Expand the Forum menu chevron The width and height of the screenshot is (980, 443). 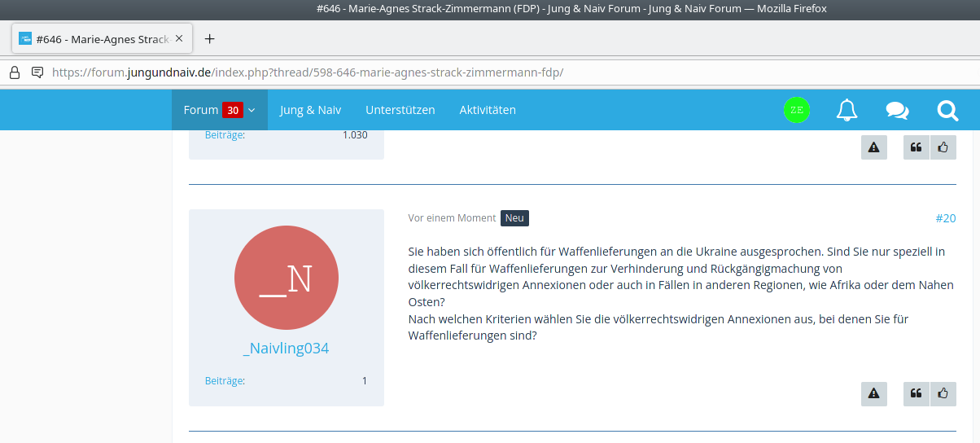click(252, 110)
